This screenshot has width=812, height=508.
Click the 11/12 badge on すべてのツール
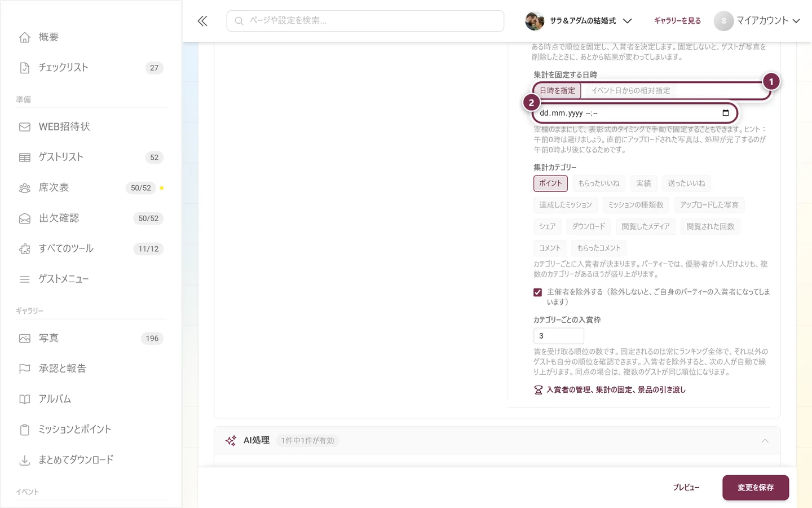point(148,249)
